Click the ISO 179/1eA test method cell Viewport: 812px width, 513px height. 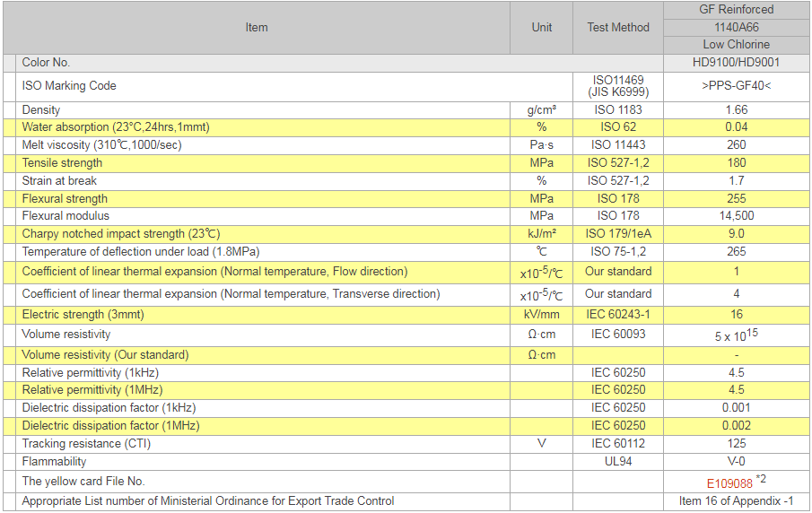pos(618,233)
